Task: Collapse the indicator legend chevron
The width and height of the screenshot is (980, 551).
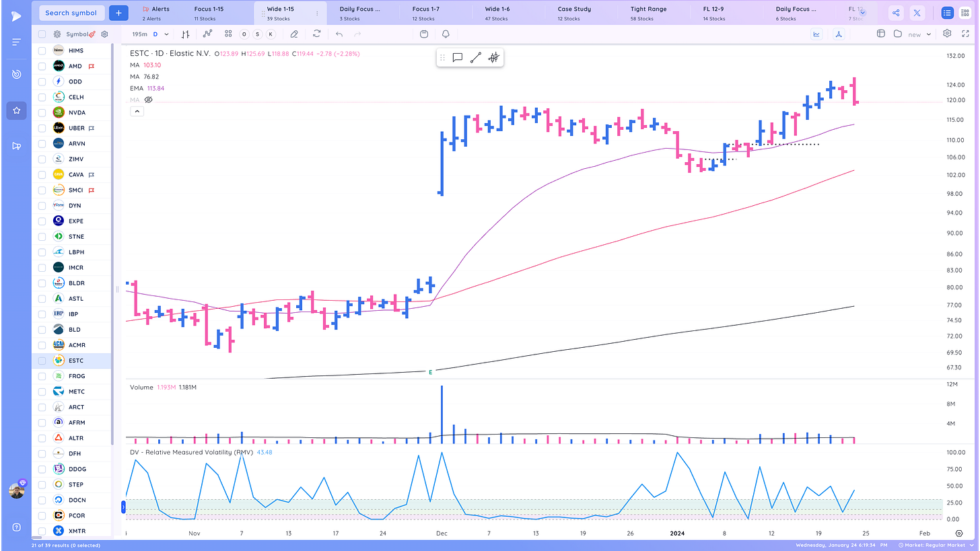Action: (x=137, y=111)
